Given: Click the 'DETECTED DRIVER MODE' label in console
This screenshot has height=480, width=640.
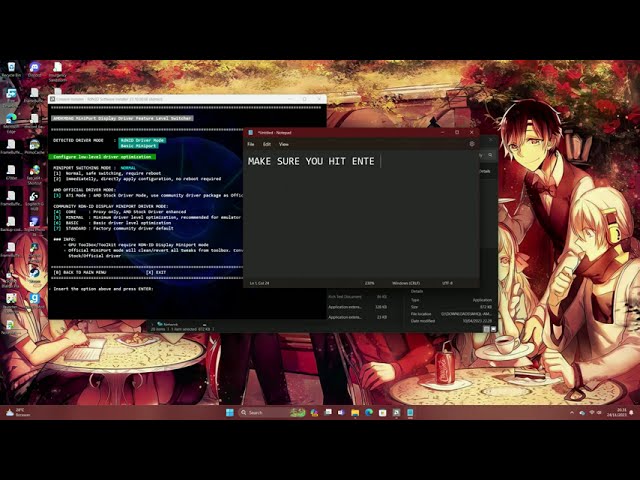Looking at the screenshot, I should coord(78,140).
